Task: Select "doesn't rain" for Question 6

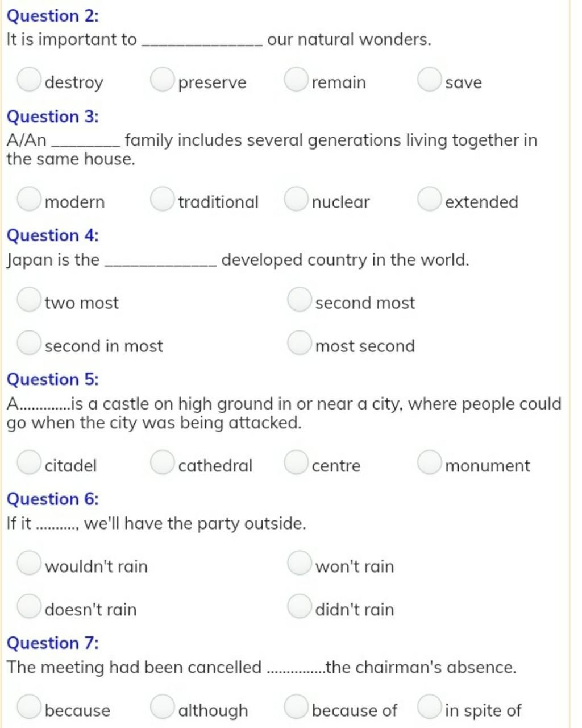Action: point(28,606)
